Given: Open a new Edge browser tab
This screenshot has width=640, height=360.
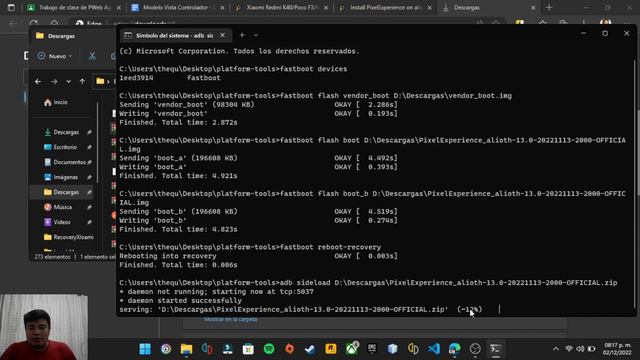Looking at the screenshot, I should tap(549, 8).
